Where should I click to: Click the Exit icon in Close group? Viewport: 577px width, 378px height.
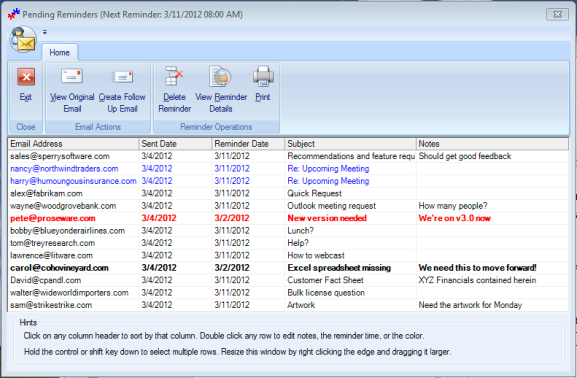pyautogui.click(x=26, y=77)
